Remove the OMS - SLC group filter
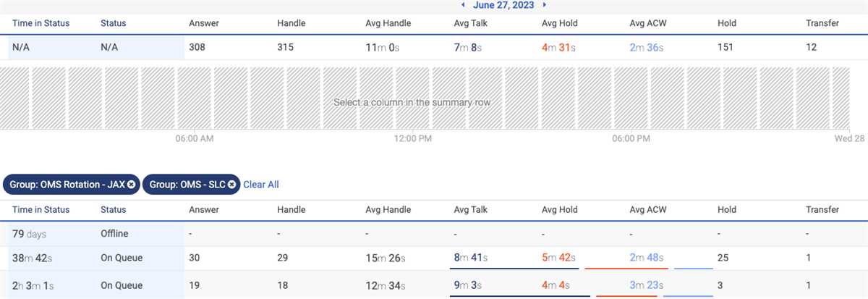This screenshot has width=868, height=299. point(231,185)
